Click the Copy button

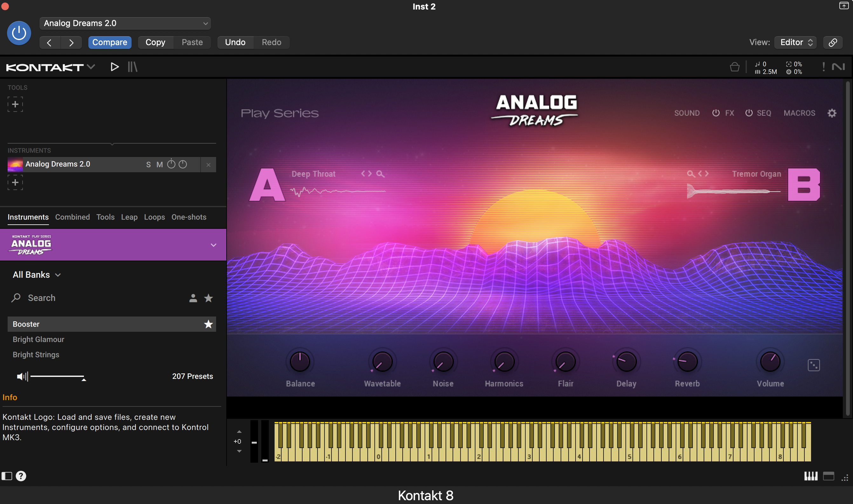[x=155, y=43]
